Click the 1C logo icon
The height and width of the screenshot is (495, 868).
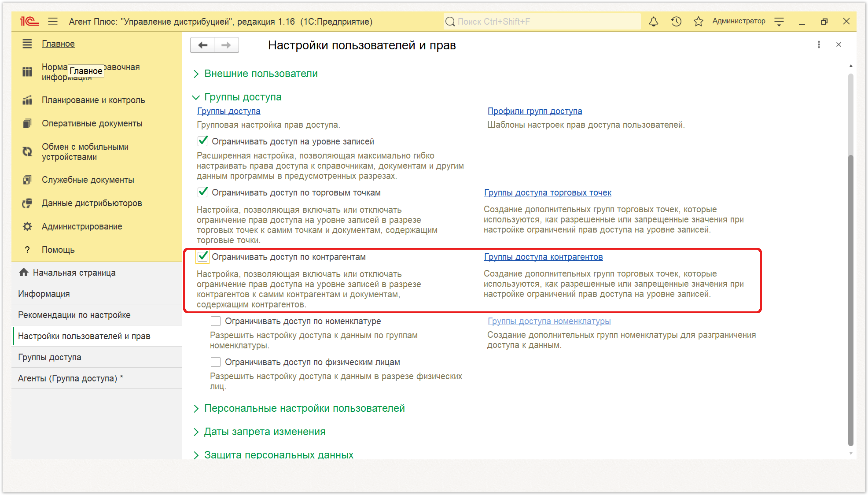pyautogui.click(x=29, y=21)
